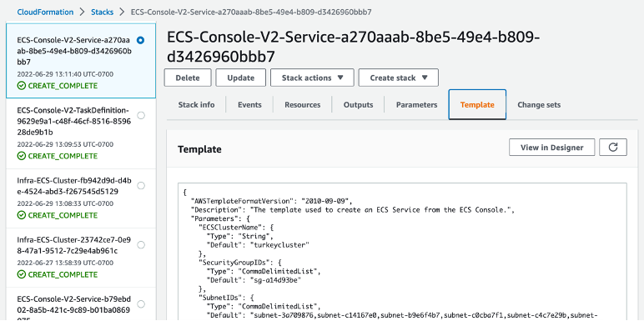Click breadcrumb chevron after CloudFormation
The height and width of the screenshot is (321, 644).
coord(82,12)
